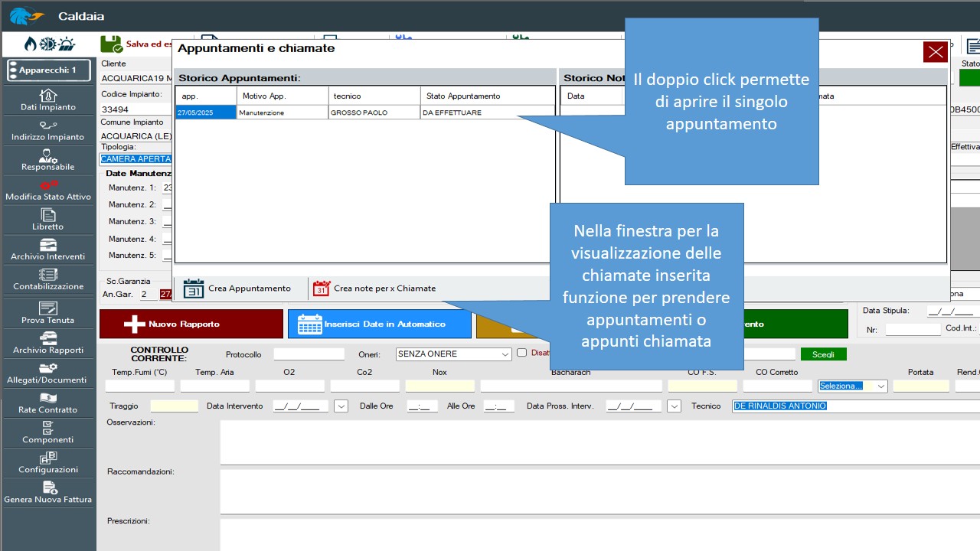Open Prova Tenuta section
The image size is (980, 551).
coord(48,313)
